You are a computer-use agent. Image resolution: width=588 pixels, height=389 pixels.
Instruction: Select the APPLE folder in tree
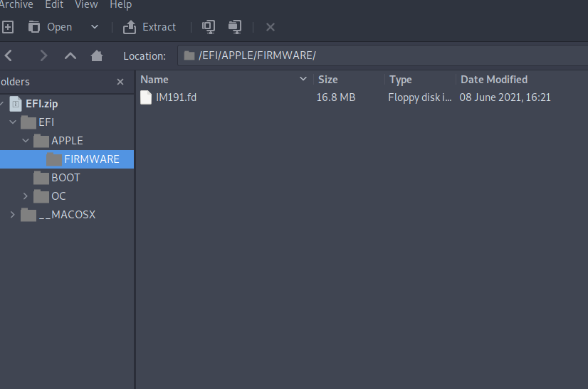coord(67,141)
